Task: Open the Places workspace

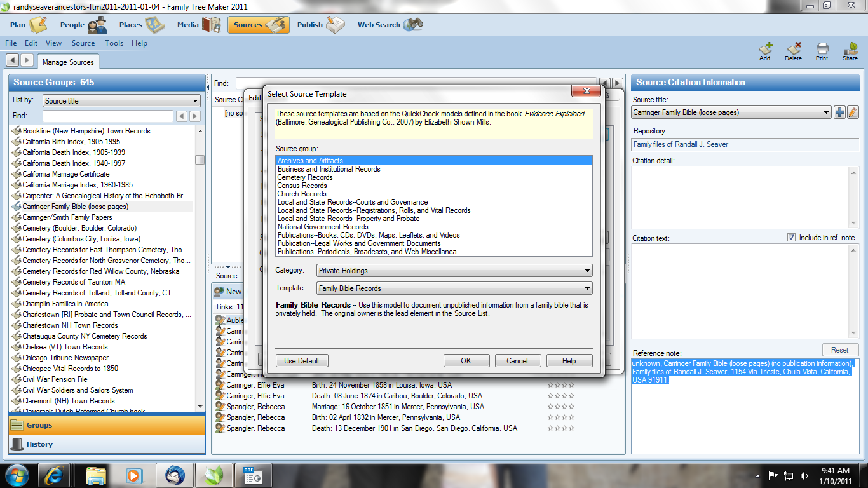Action: click(x=142, y=25)
